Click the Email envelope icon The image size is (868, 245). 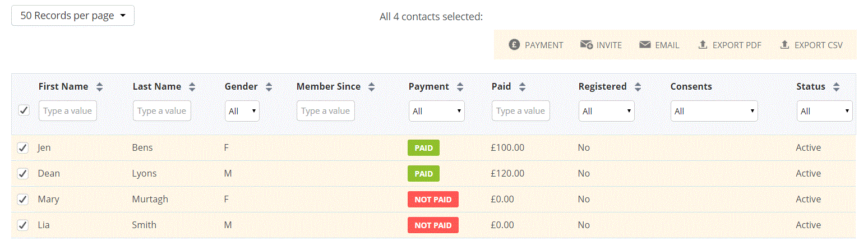(645, 45)
